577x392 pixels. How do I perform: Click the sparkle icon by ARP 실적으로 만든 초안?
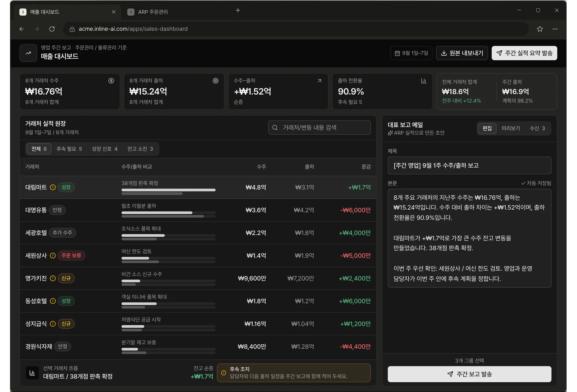pos(390,133)
